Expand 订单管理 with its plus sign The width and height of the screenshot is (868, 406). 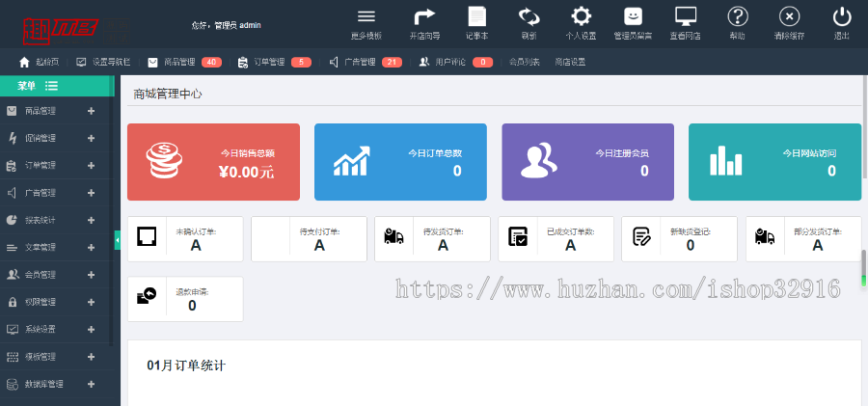(x=92, y=165)
